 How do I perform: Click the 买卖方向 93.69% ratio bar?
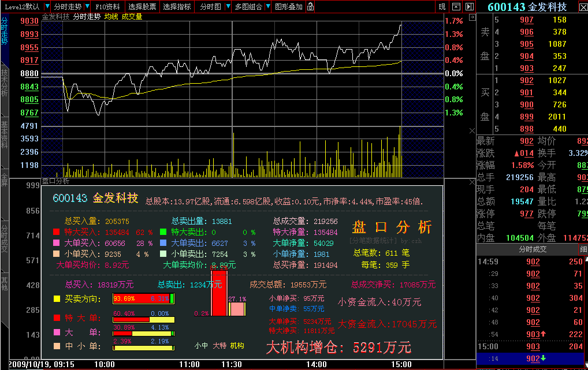(x=143, y=298)
